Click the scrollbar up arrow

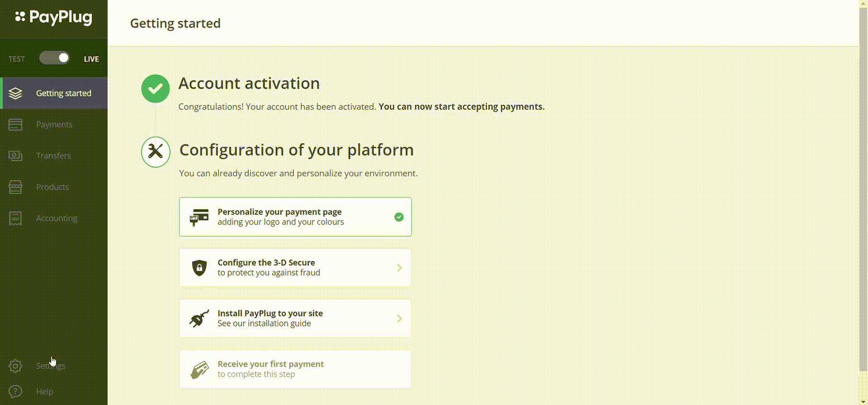863,3
